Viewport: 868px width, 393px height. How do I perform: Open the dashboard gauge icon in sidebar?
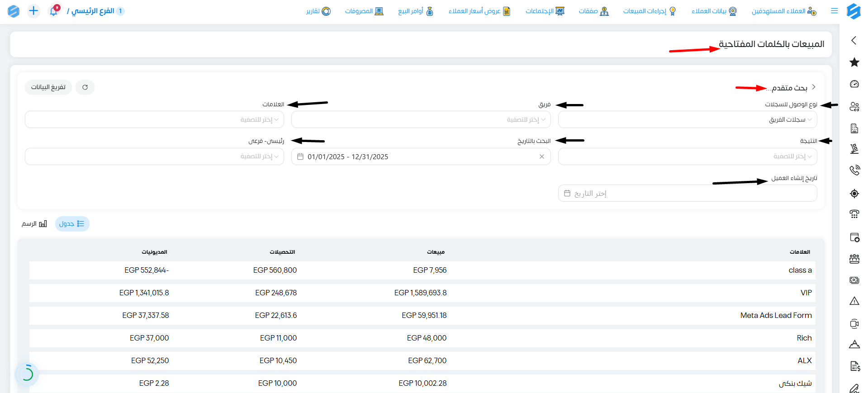click(854, 84)
